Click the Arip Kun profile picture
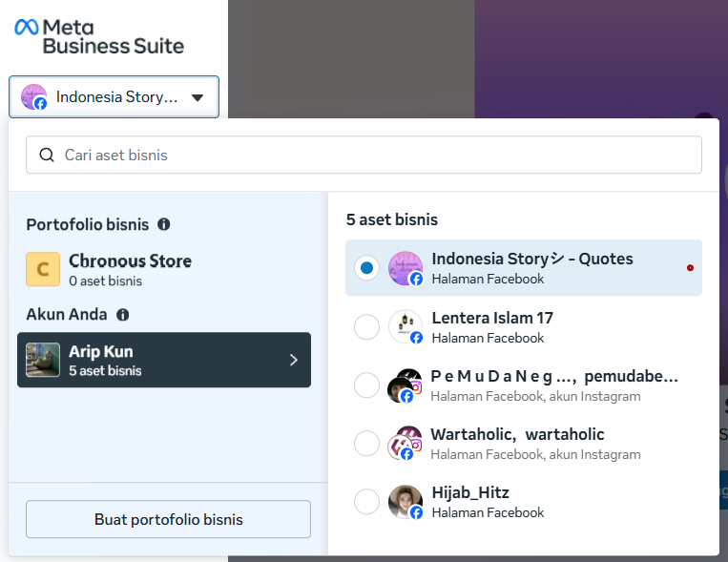The width and height of the screenshot is (728, 562). [43, 360]
